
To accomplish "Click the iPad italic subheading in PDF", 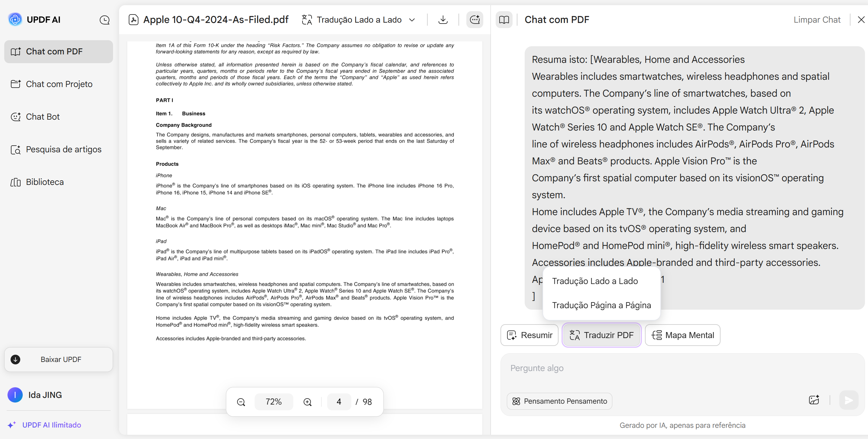I will pyautogui.click(x=161, y=241).
